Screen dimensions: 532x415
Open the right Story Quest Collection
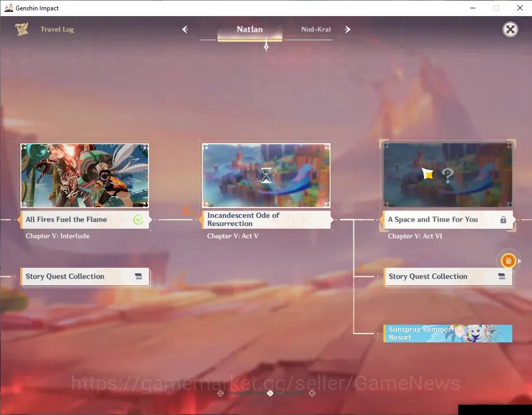click(448, 276)
